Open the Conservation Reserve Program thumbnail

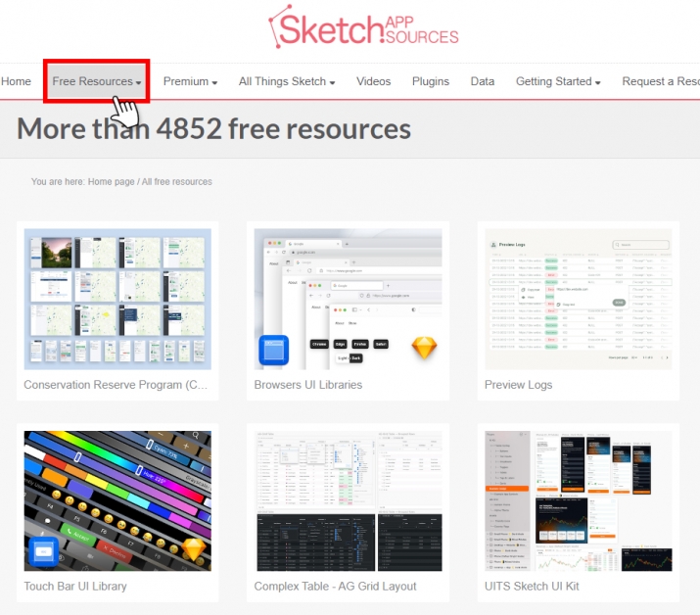pos(117,299)
